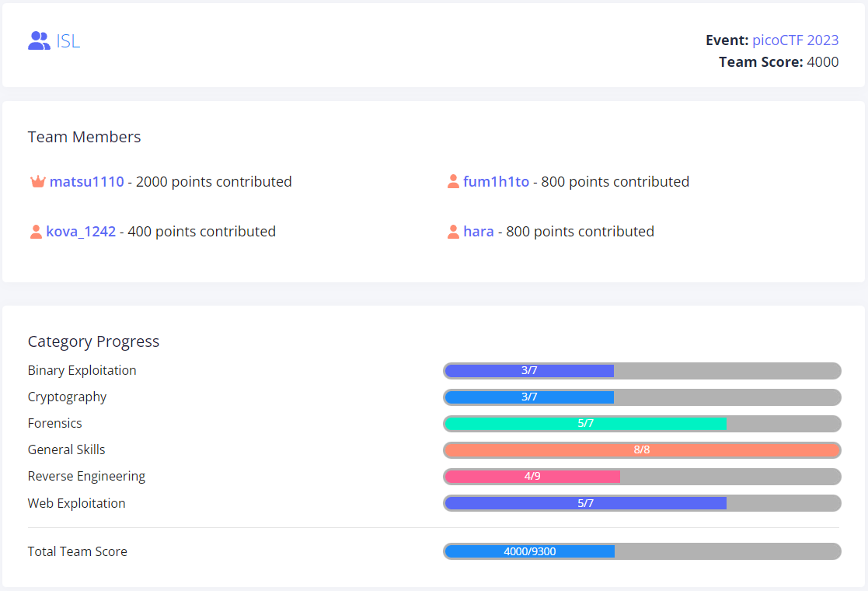868x591 pixels.
Task: Click the Reverse Engineering 4/9 progress bar
Action: [x=642, y=477]
